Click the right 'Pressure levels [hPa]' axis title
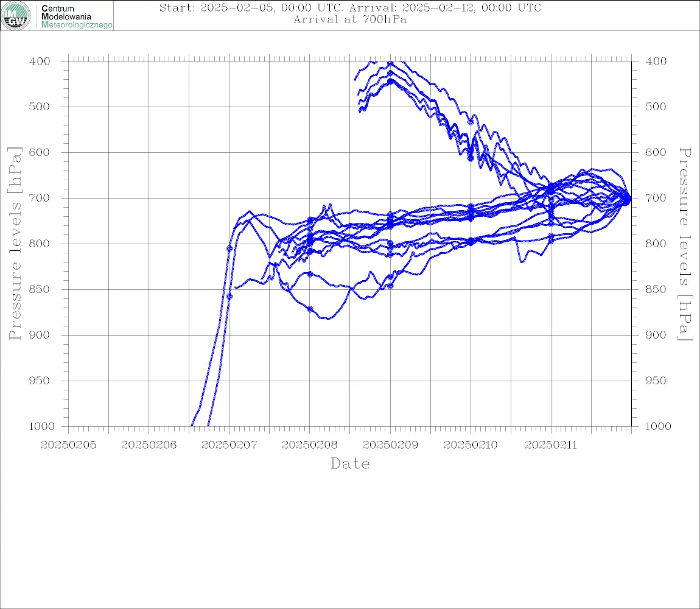Image resolution: width=700 pixels, height=609 pixels. click(x=685, y=244)
